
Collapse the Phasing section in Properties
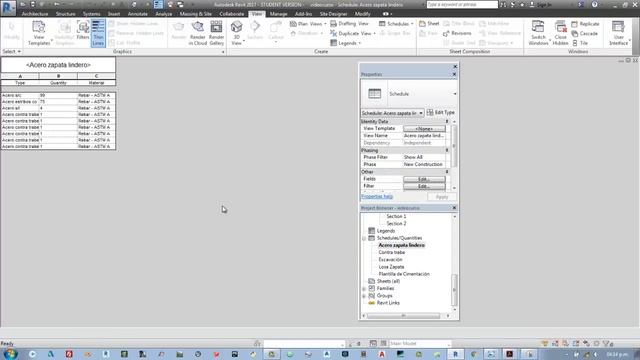(447, 150)
